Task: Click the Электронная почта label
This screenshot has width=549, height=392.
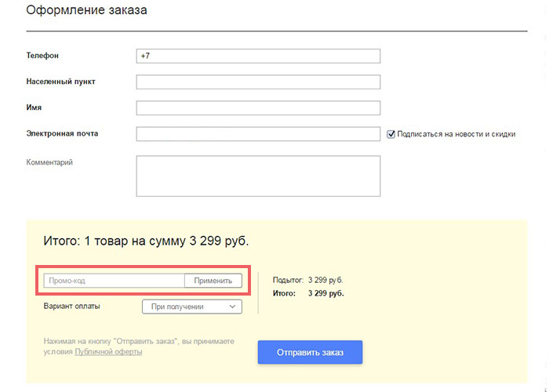Action: pos(62,133)
